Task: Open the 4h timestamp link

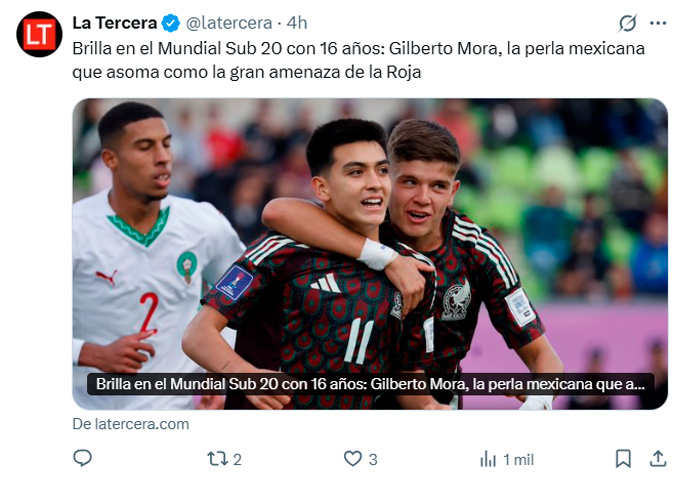Action: 297,23
